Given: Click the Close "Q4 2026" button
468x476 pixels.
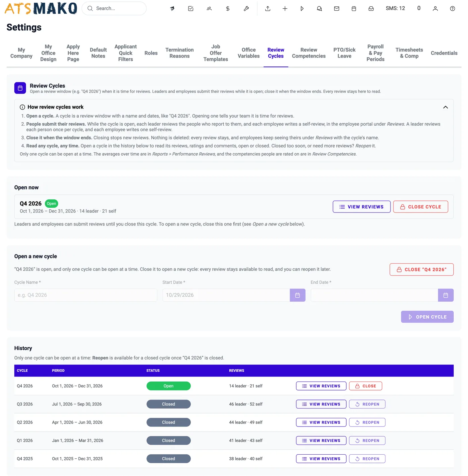Looking at the screenshot, I should 422,270.
